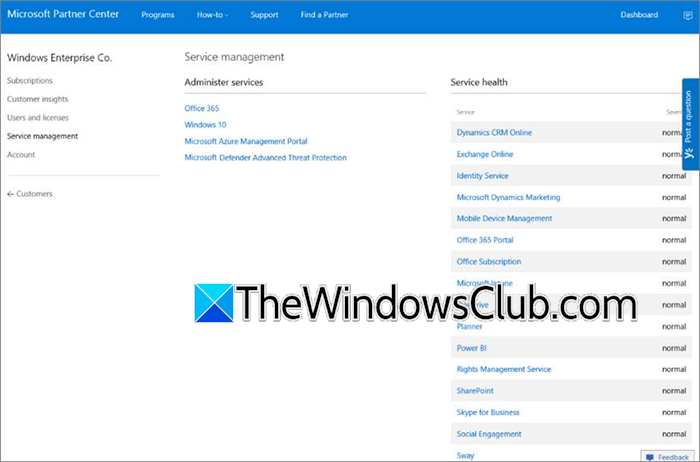
Task: Click the Service column header
Action: point(465,112)
